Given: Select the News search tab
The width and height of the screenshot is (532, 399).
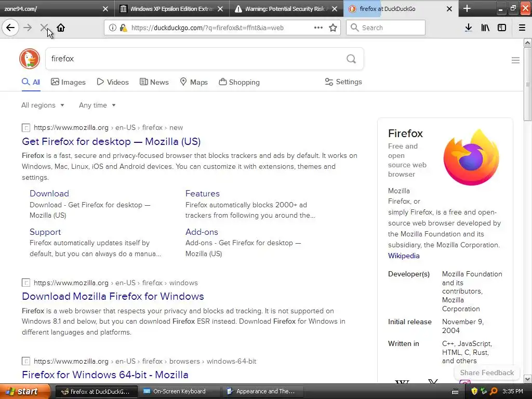Looking at the screenshot, I should [x=154, y=82].
